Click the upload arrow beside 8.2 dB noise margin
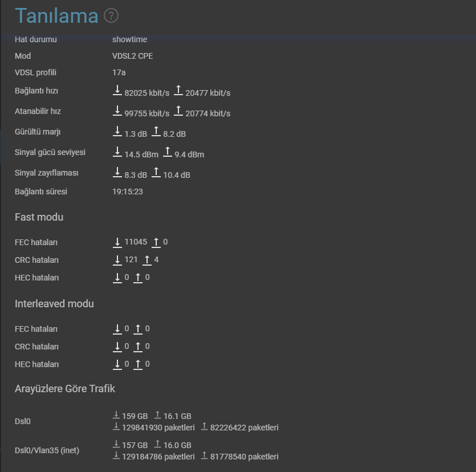This screenshot has height=472, width=476. 156,132
